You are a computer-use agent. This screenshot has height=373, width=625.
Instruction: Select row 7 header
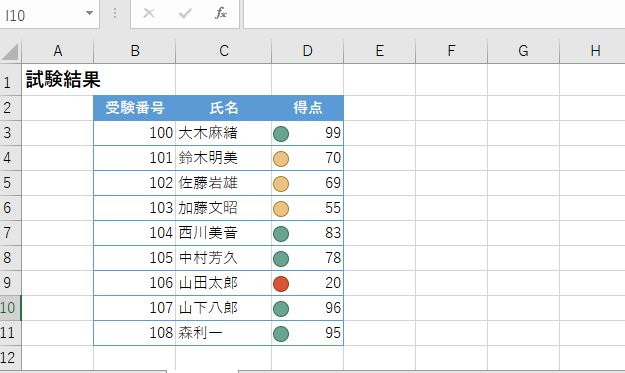[x=10, y=233]
